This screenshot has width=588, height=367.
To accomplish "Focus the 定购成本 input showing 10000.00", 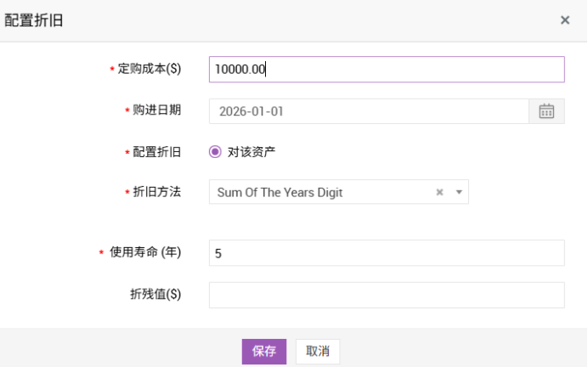I will click(387, 69).
